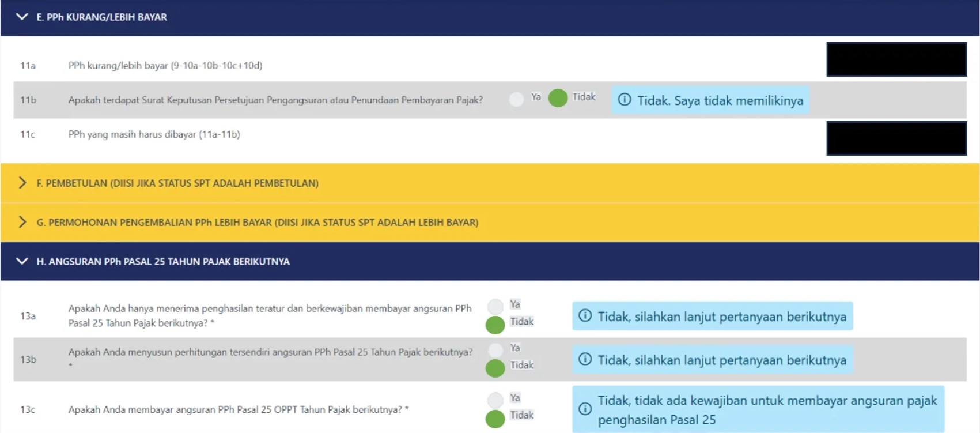Click the 'Tidak, tidak ada kewajiban' info message
Image resolution: width=980 pixels, height=433 pixels.
pos(766,409)
